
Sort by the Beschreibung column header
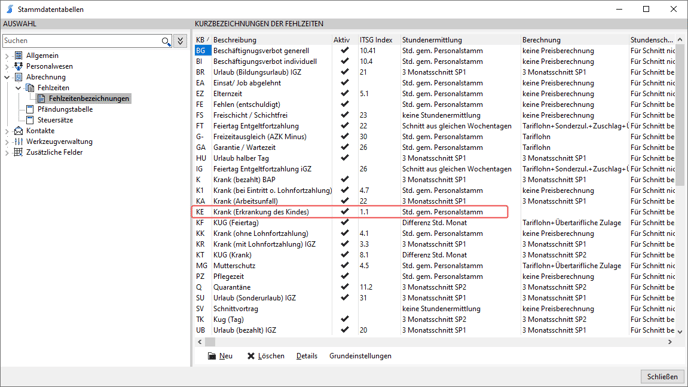point(272,40)
